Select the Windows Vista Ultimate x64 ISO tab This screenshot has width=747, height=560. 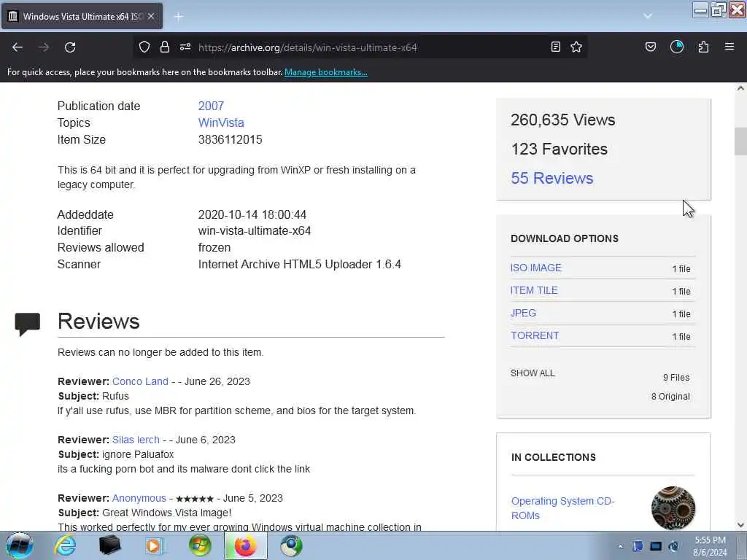82,16
